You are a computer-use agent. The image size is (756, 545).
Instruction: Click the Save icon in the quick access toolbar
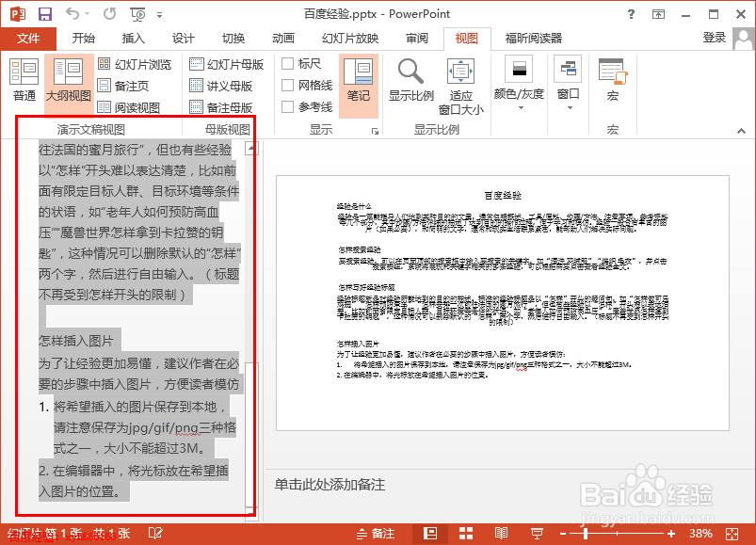tap(45, 14)
